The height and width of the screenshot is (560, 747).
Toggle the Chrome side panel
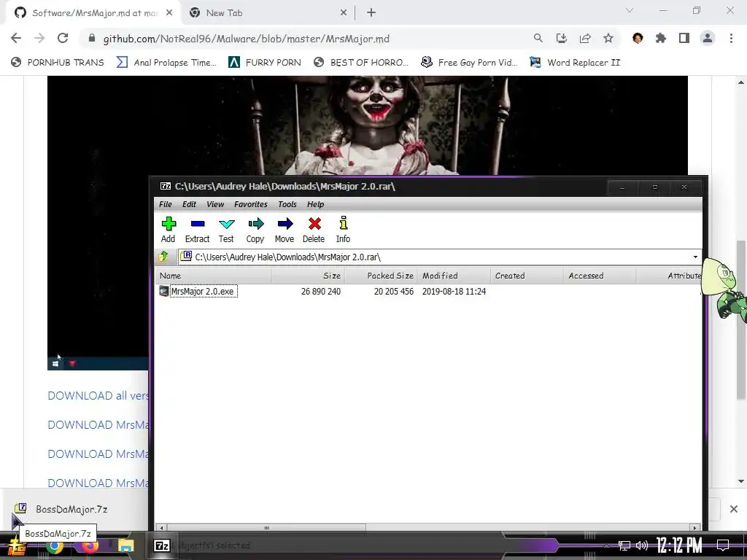[684, 39]
